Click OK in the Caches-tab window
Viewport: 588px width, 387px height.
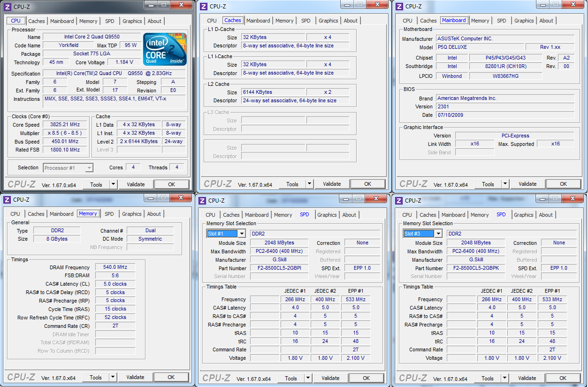click(368, 184)
